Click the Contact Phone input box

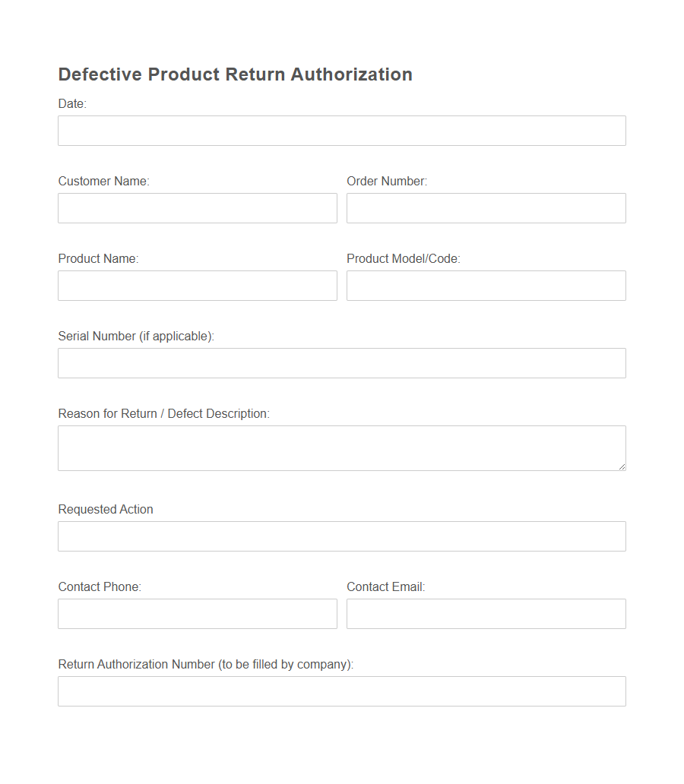[x=197, y=613]
